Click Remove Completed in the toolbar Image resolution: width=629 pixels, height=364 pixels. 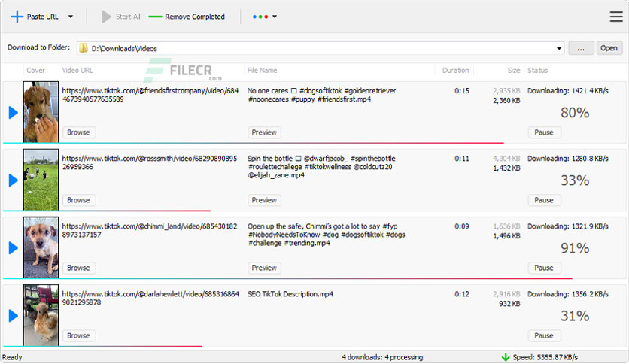coord(187,17)
